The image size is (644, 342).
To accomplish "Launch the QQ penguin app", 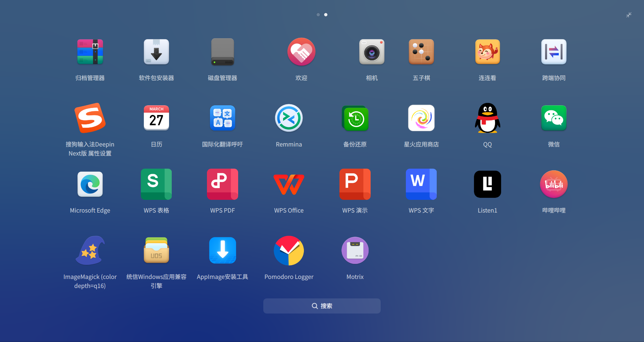I will click(x=487, y=118).
